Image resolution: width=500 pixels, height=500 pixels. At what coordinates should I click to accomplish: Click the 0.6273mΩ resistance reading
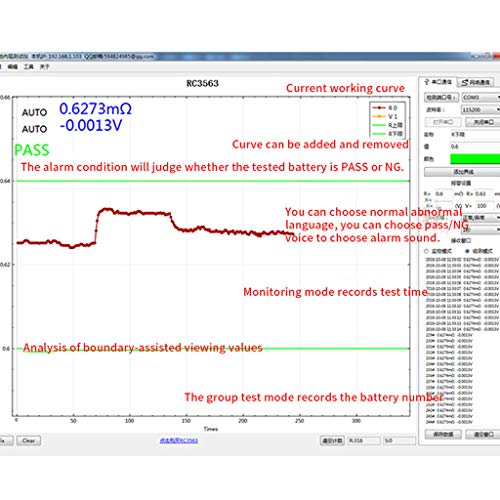point(95,109)
